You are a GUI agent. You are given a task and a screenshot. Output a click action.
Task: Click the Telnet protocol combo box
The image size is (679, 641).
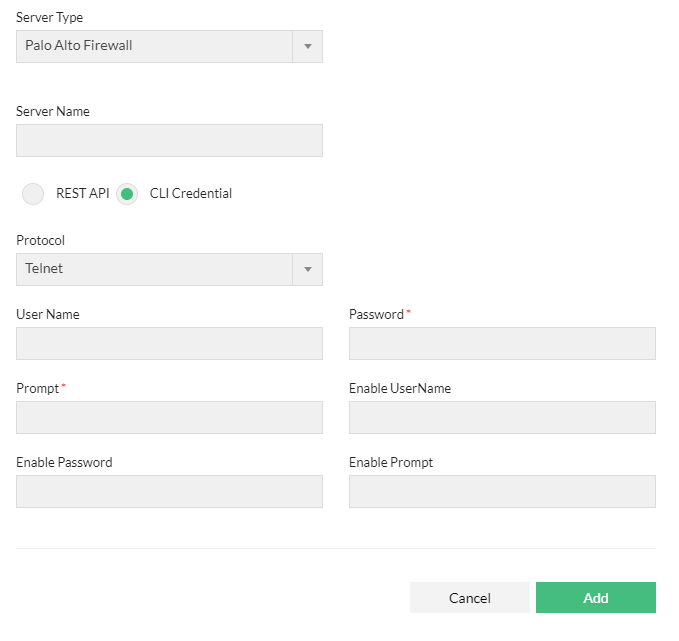click(x=154, y=269)
